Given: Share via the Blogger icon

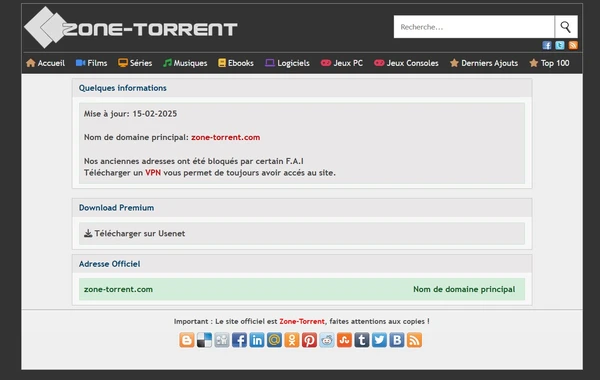Looking at the screenshot, I should [187, 340].
